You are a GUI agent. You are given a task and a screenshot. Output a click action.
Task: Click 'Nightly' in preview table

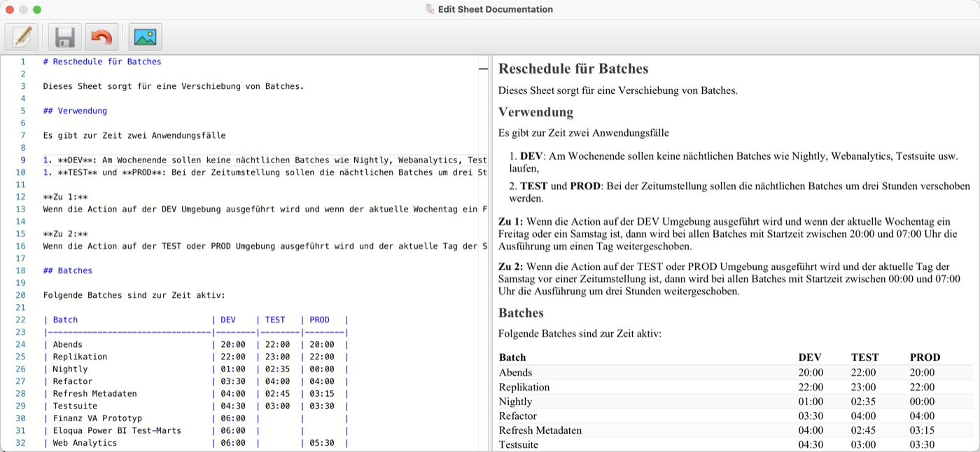516,402
